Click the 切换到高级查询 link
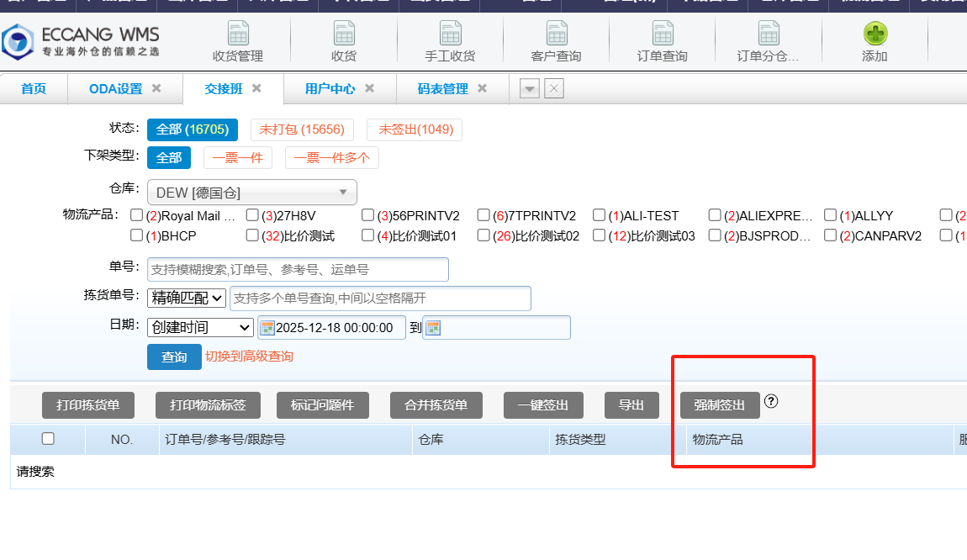This screenshot has width=967, height=560. (249, 357)
